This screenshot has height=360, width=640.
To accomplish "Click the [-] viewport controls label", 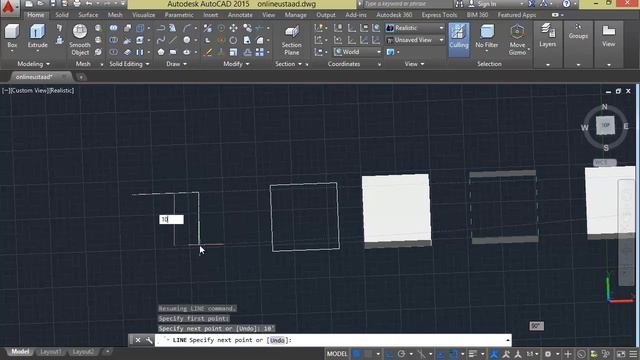I will (x=6, y=91).
